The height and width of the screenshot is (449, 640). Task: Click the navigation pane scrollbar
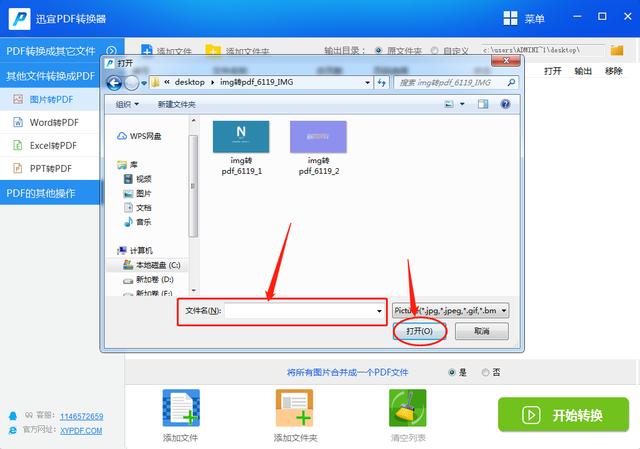tap(193, 186)
